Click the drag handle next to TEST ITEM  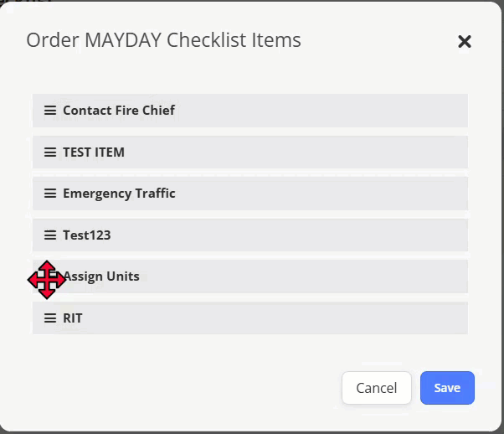pos(50,152)
